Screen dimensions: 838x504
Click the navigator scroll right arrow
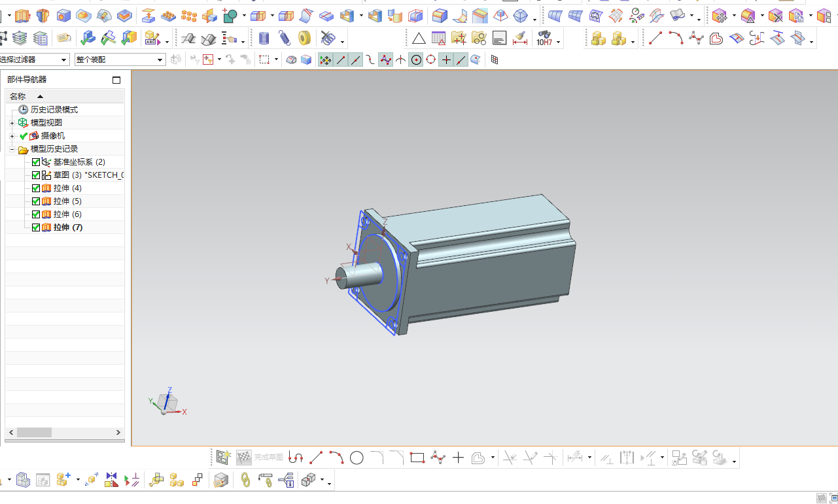118,433
